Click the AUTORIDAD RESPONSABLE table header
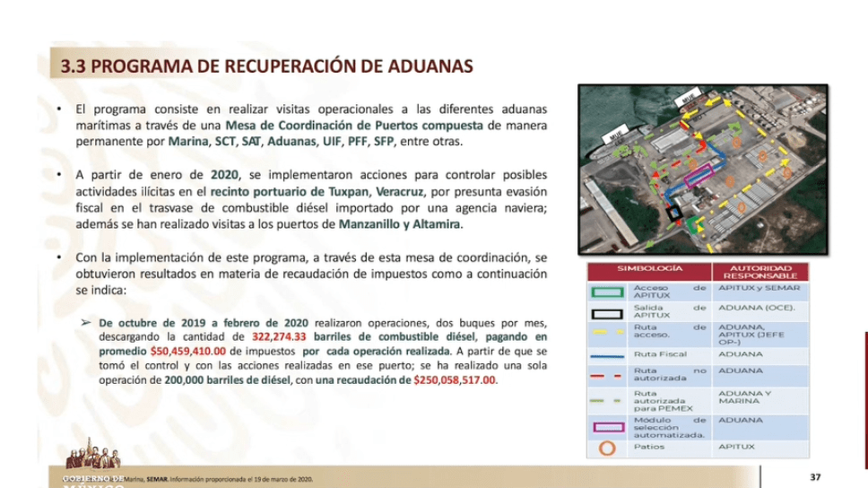 click(761, 271)
